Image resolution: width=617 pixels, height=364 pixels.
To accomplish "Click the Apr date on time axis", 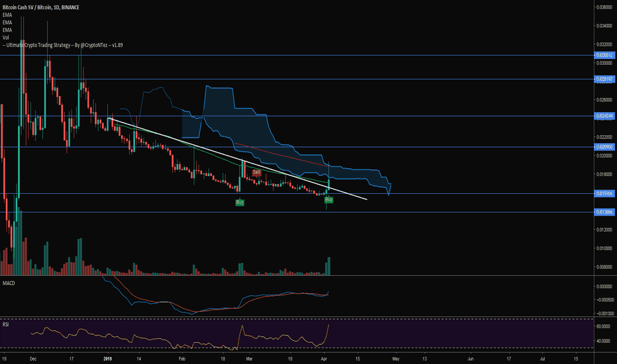I will [324, 359].
